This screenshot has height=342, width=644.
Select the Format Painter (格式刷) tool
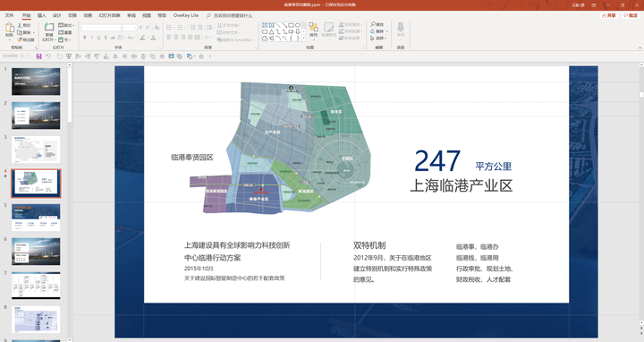[x=25, y=40]
